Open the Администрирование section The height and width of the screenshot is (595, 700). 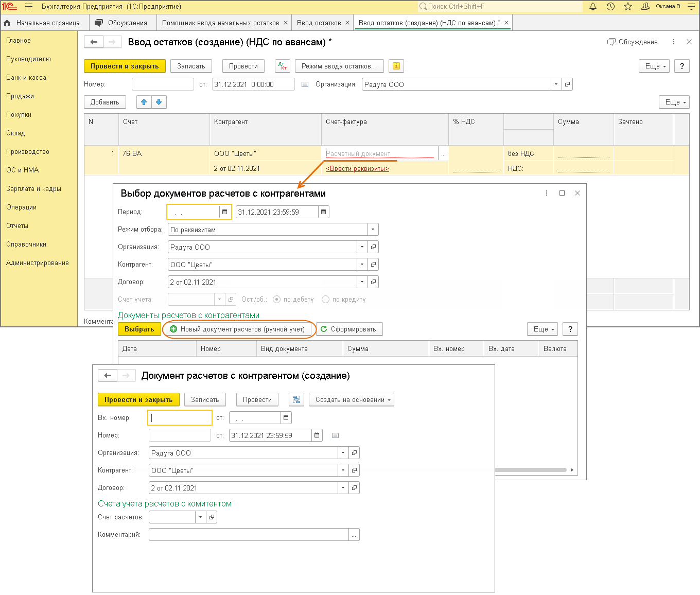[38, 263]
